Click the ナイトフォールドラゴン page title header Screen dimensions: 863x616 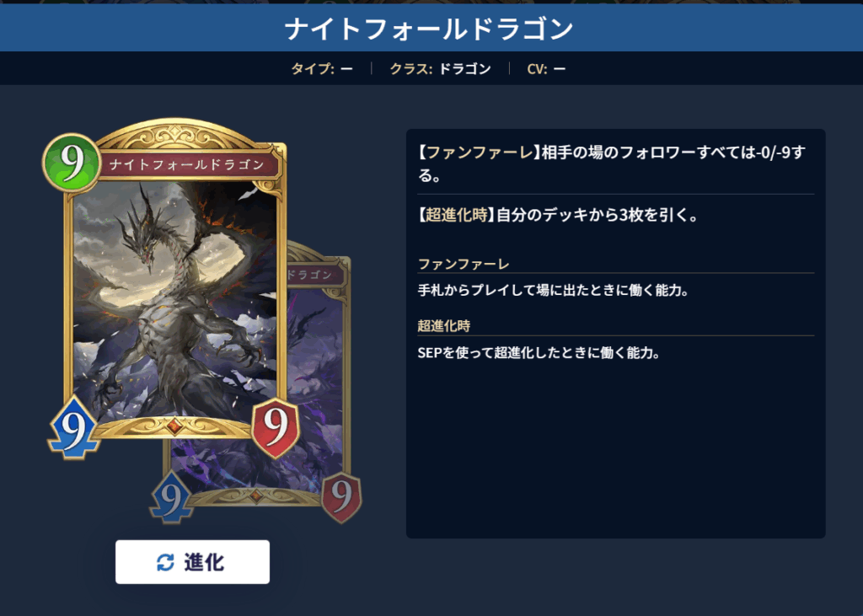pyautogui.click(x=429, y=29)
